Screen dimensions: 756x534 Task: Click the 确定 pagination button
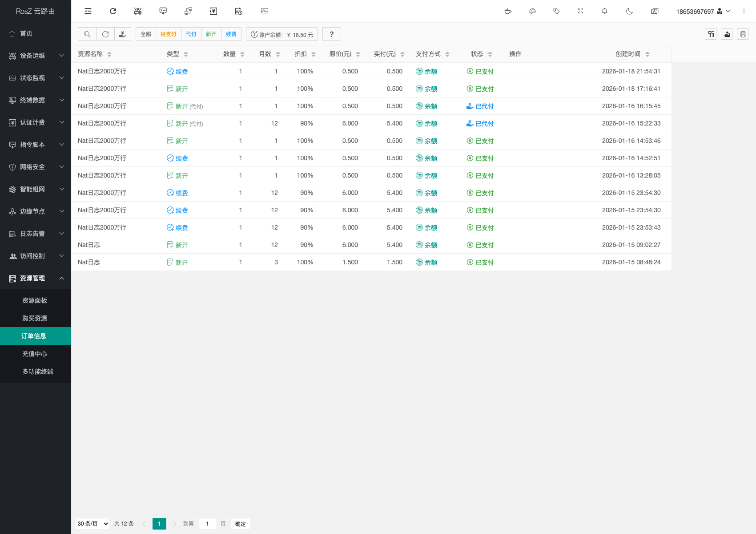240,524
